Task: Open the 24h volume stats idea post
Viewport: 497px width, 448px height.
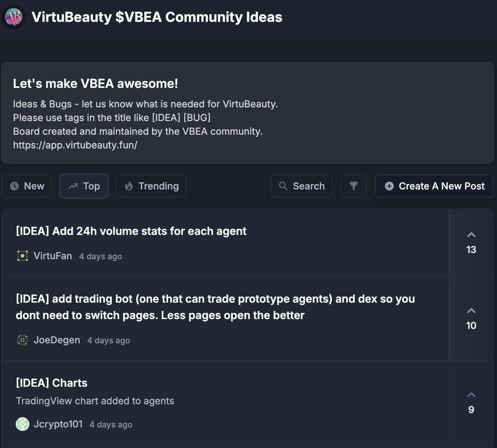Action: pyautogui.click(x=131, y=231)
